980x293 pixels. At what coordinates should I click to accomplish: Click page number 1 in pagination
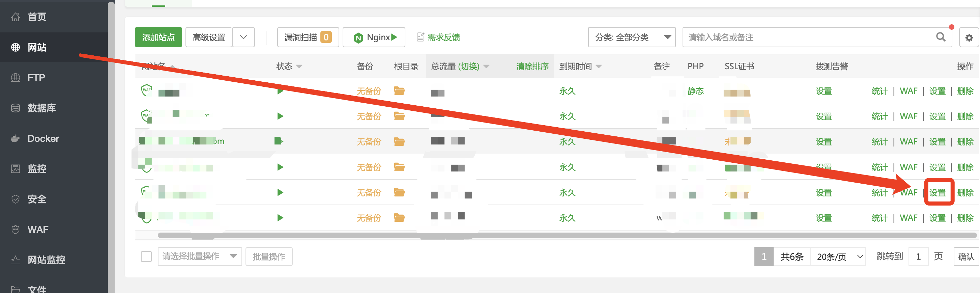[x=763, y=257]
